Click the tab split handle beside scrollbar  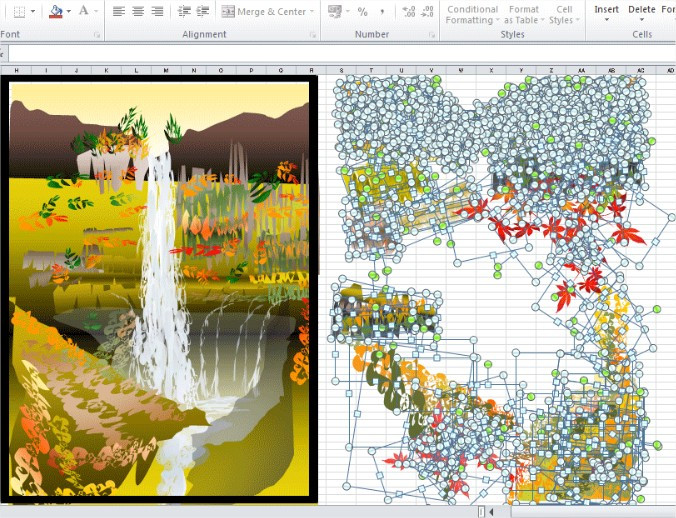coord(482,512)
